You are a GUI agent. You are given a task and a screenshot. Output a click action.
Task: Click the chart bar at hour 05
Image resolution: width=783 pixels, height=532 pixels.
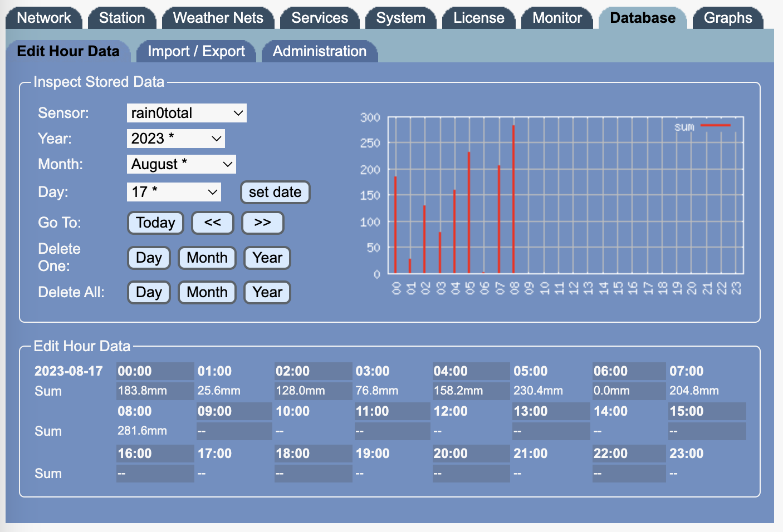click(x=469, y=213)
